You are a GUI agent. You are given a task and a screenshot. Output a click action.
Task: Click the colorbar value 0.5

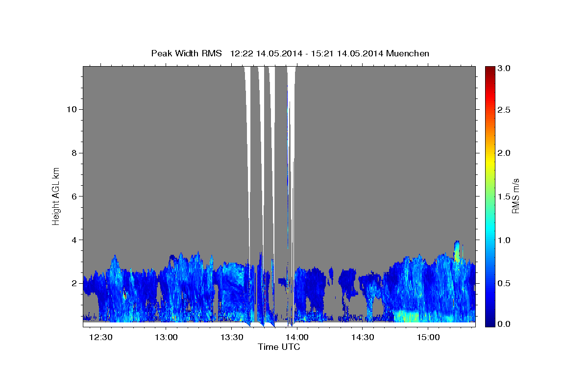pyautogui.click(x=505, y=283)
